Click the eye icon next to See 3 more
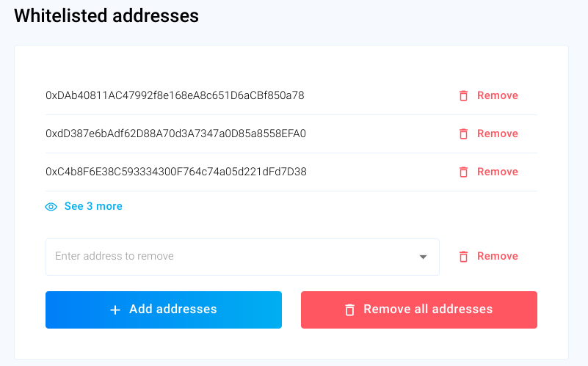Image resolution: width=588 pixels, height=366 pixels. pyautogui.click(x=51, y=207)
